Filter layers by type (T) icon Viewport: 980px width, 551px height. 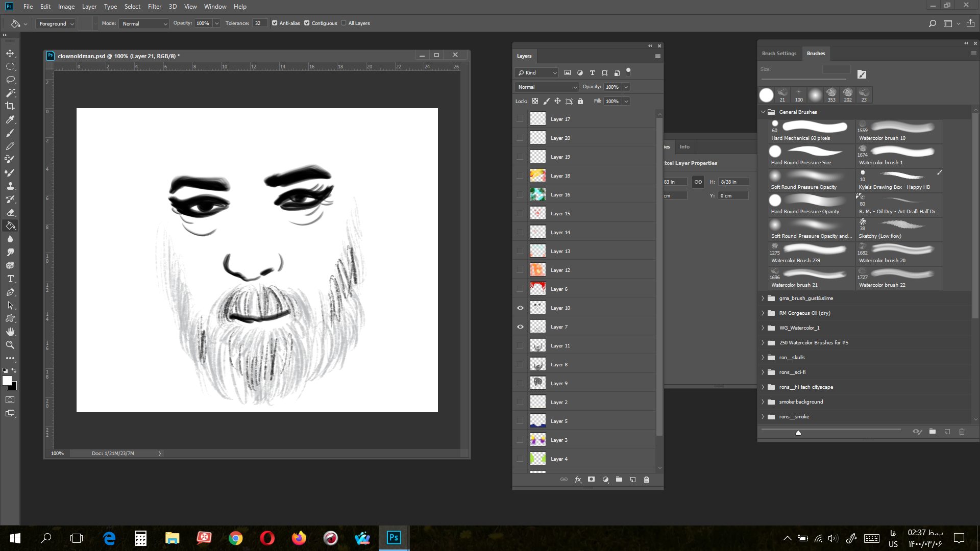pos(592,73)
